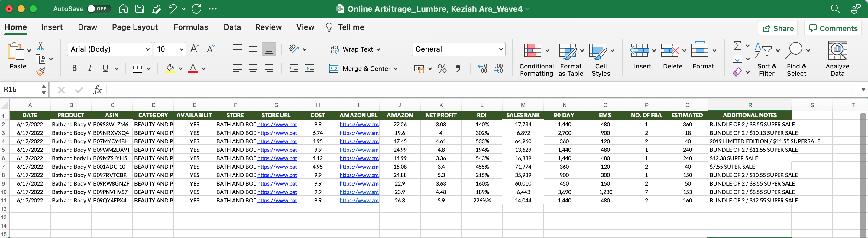Open the font size dropdown
This screenshot has height=238, width=868.
pos(182,49)
